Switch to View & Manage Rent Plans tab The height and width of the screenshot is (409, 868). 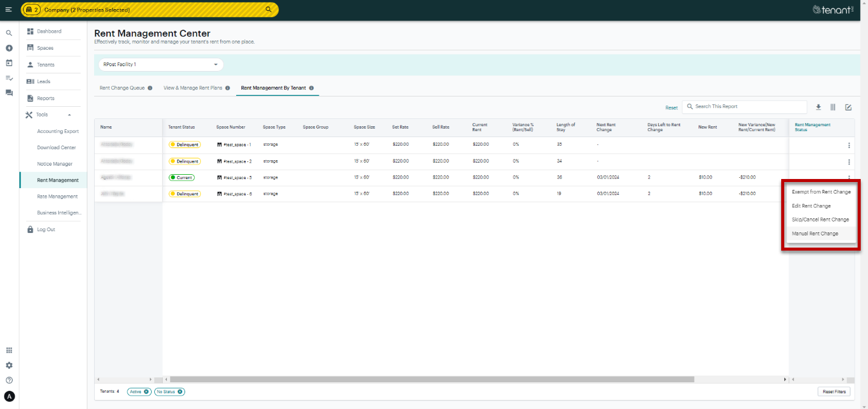192,88
